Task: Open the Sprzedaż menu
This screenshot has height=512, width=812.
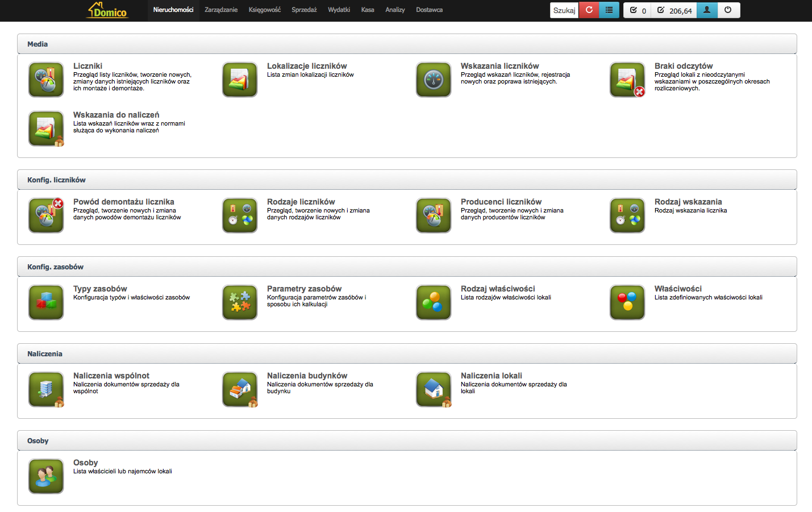Action: tap(304, 10)
